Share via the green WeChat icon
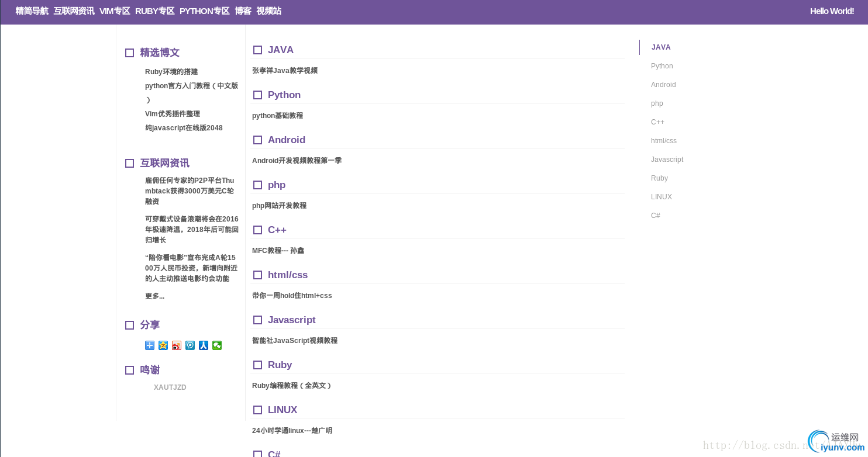The height and width of the screenshot is (457, 868). [x=217, y=345]
